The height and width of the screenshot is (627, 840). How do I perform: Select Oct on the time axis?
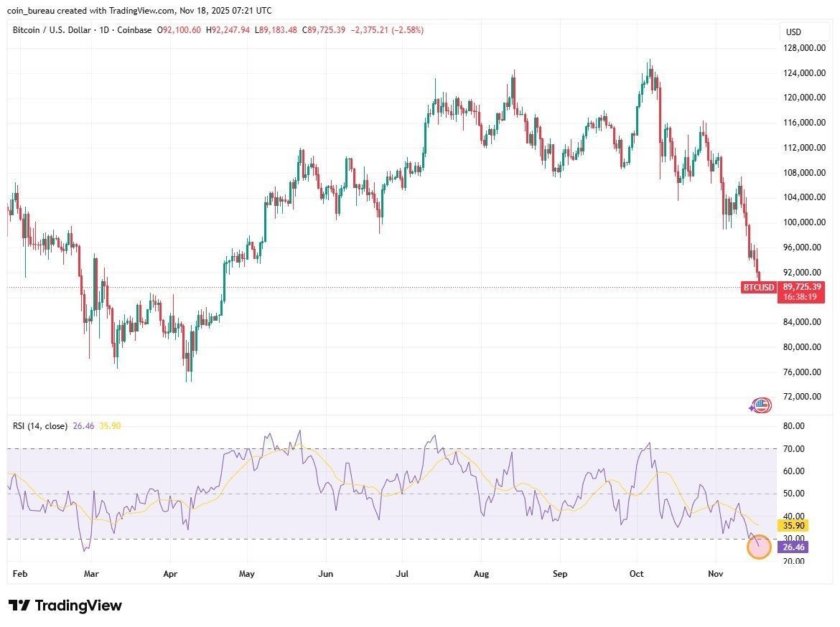[636, 574]
